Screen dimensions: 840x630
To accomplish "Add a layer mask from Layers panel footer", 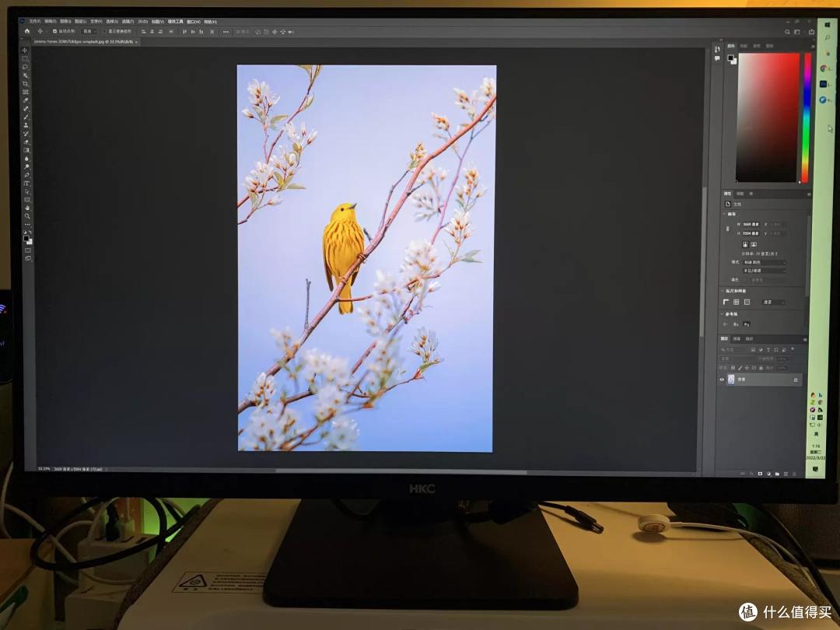I will coord(760,474).
